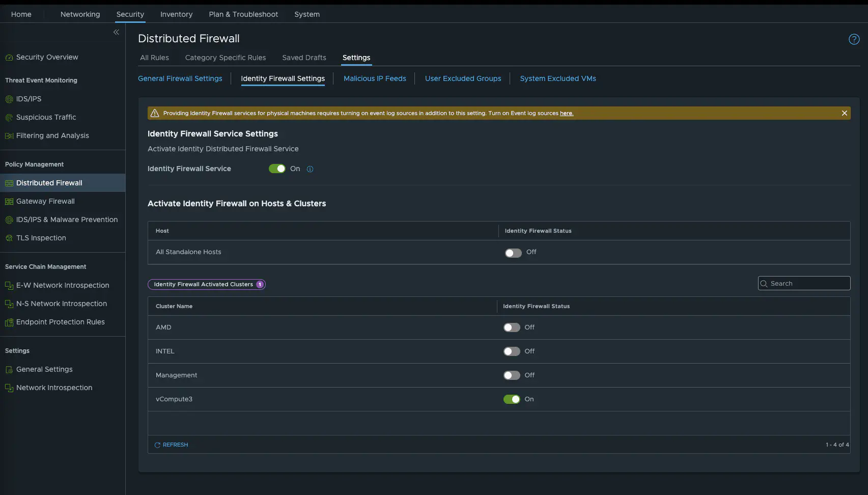Viewport: 868px width, 495px height.
Task: Disable Identity Firewall on vCompute3 cluster
Action: click(x=512, y=399)
